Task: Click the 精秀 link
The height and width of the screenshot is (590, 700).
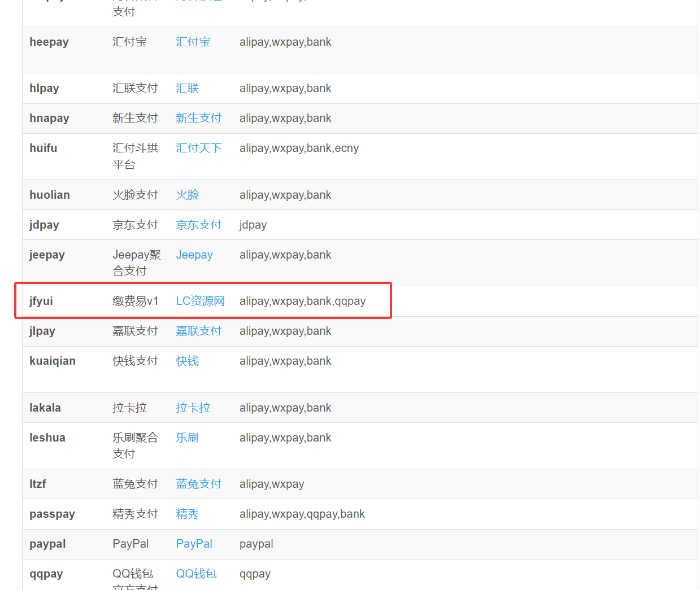Action: click(187, 514)
